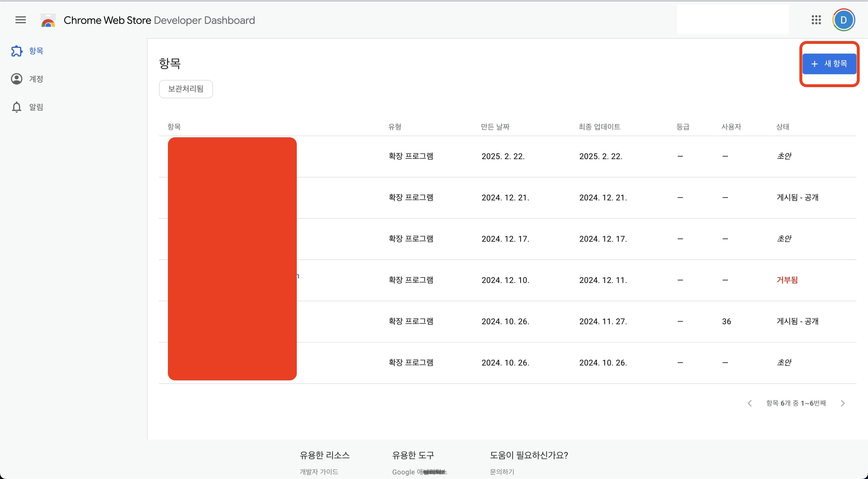Toggle the 보관처리됨 filter chip
868x479 pixels.
[x=186, y=89]
